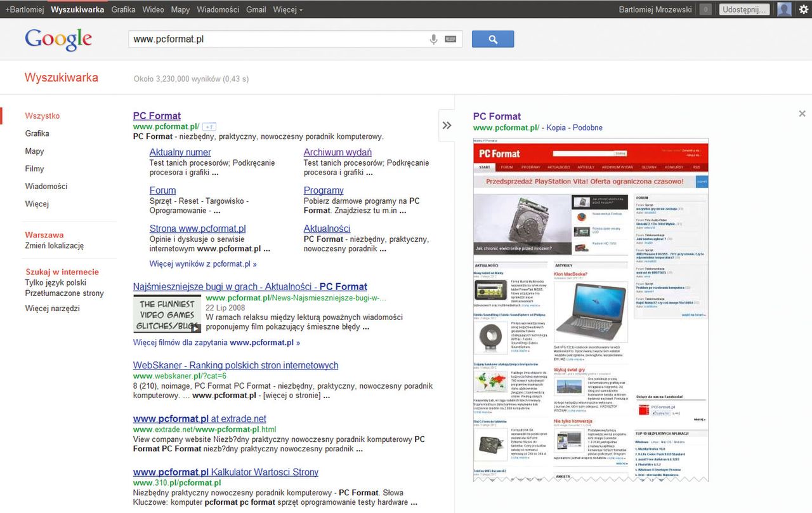The width and height of the screenshot is (812, 513).
Task: Open the Podobne similar pages link
Action: click(x=587, y=128)
